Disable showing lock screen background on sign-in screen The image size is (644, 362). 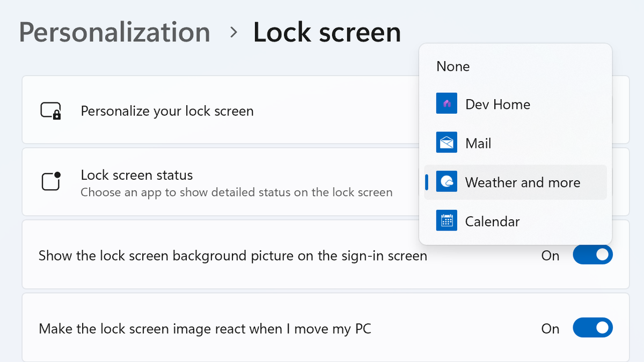pyautogui.click(x=592, y=255)
